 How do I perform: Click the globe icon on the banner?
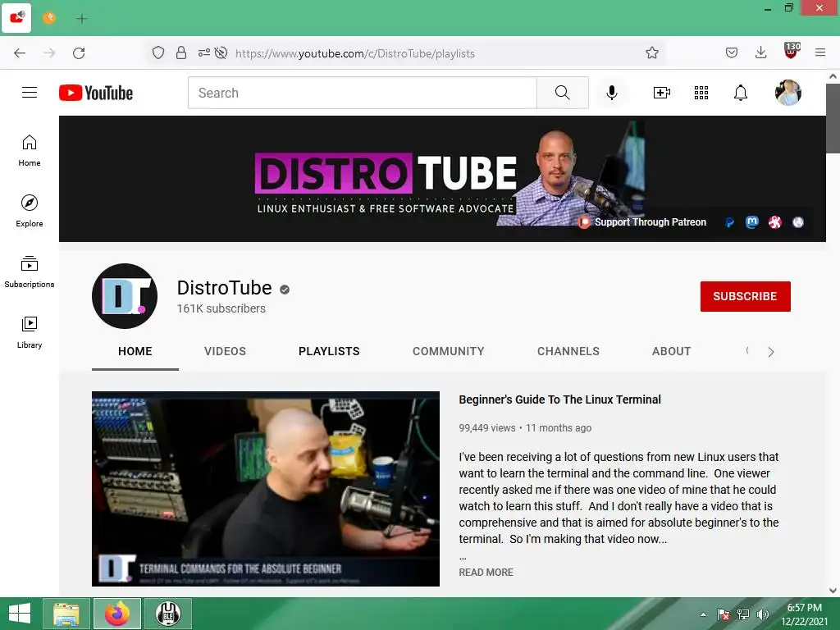click(798, 222)
